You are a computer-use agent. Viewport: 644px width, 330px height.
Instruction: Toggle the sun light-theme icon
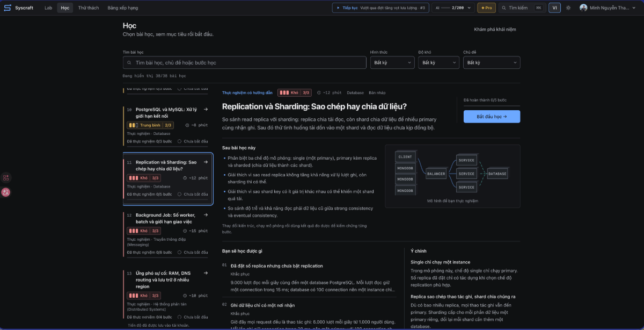tap(568, 8)
